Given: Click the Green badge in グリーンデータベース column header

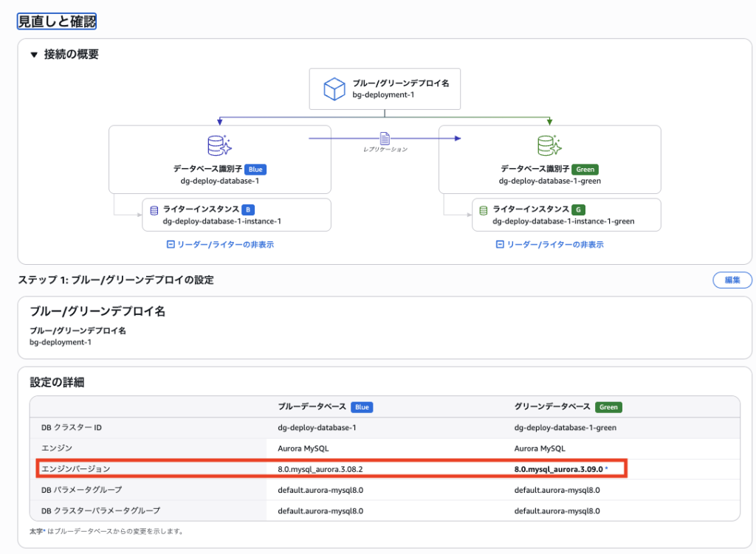Looking at the screenshot, I should pyautogui.click(x=608, y=407).
